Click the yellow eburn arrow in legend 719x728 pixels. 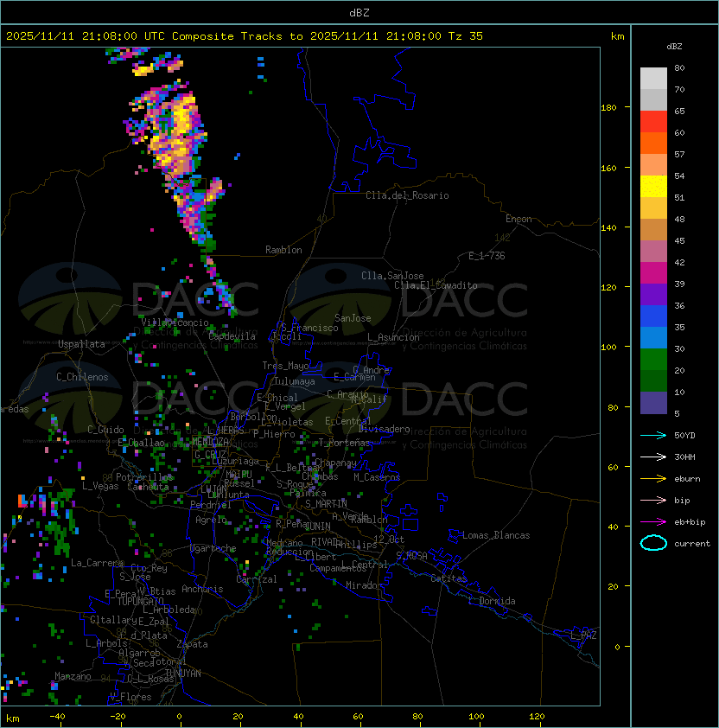click(653, 479)
